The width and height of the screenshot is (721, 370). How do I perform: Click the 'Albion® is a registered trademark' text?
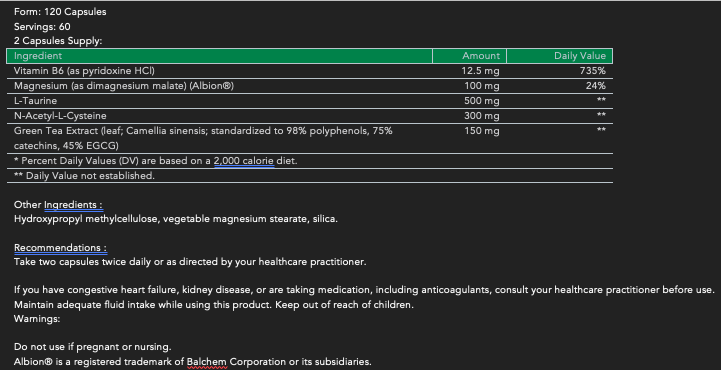tap(193, 362)
